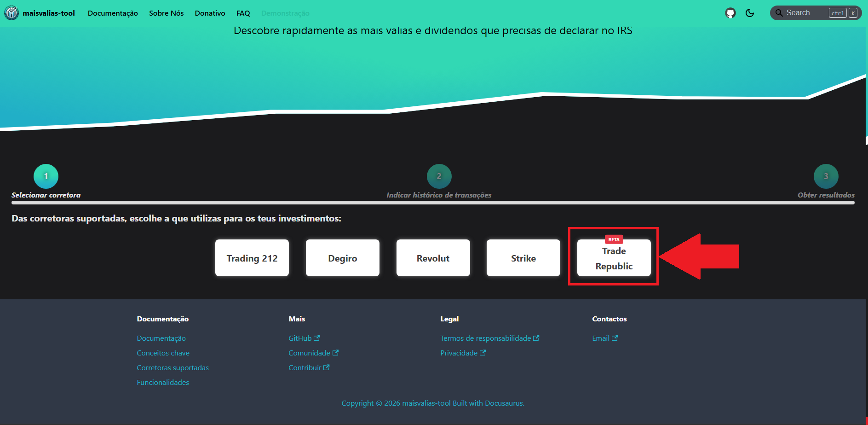
Task: Click the maisvalias-tool logo icon
Action: click(x=11, y=13)
